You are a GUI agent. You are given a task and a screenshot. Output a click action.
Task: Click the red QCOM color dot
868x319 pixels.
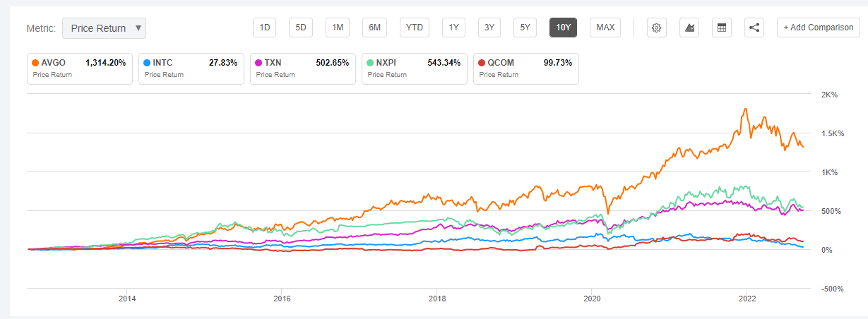(x=482, y=63)
